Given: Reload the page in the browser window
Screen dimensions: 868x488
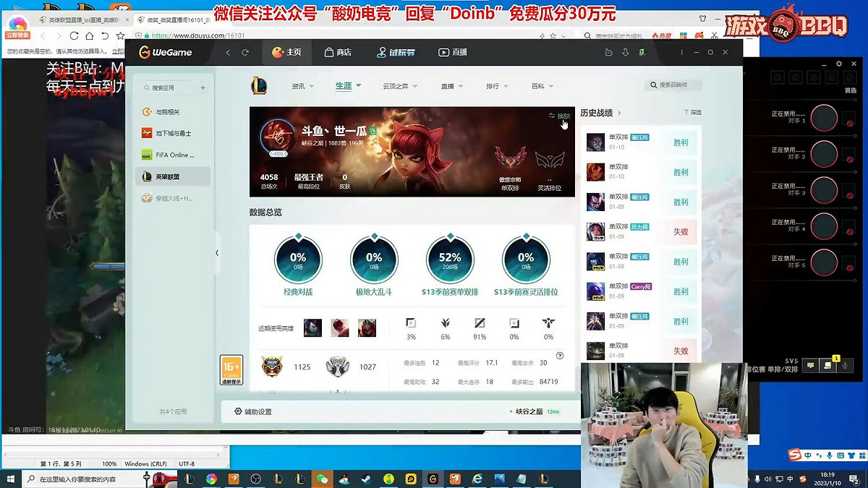Looking at the screenshot, I should click(x=74, y=35).
